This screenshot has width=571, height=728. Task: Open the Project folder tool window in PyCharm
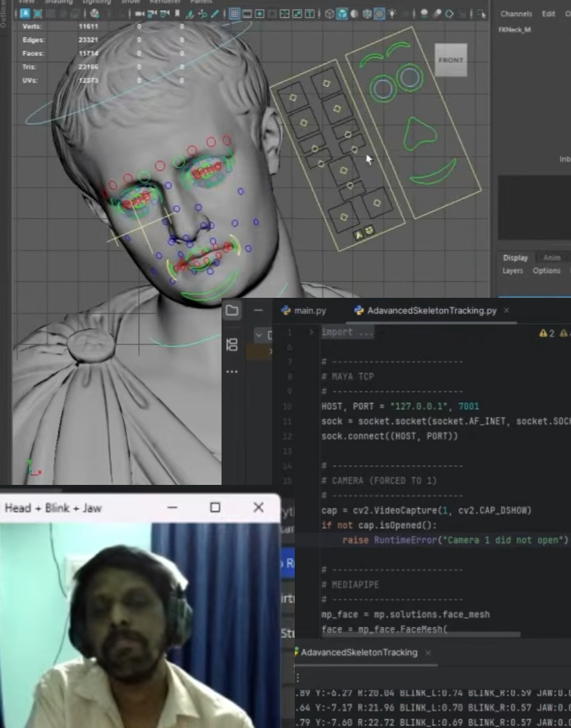coord(232,310)
